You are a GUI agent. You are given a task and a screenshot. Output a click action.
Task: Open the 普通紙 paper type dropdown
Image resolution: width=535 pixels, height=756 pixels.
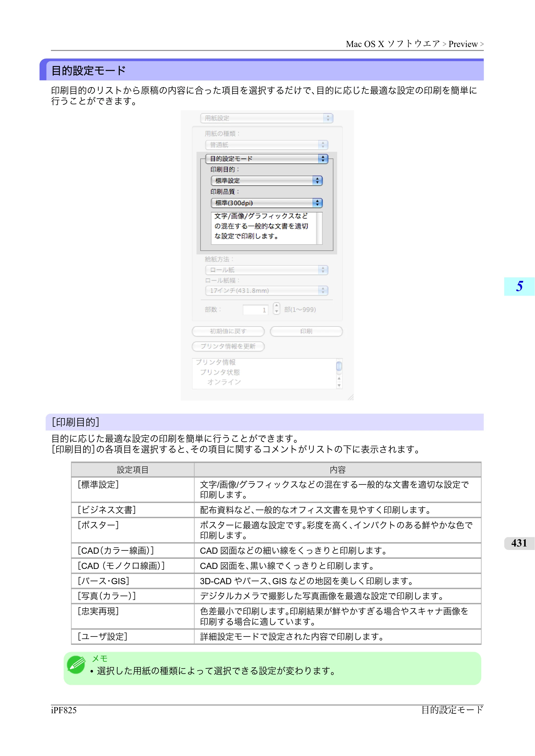(x=267, y=145)
